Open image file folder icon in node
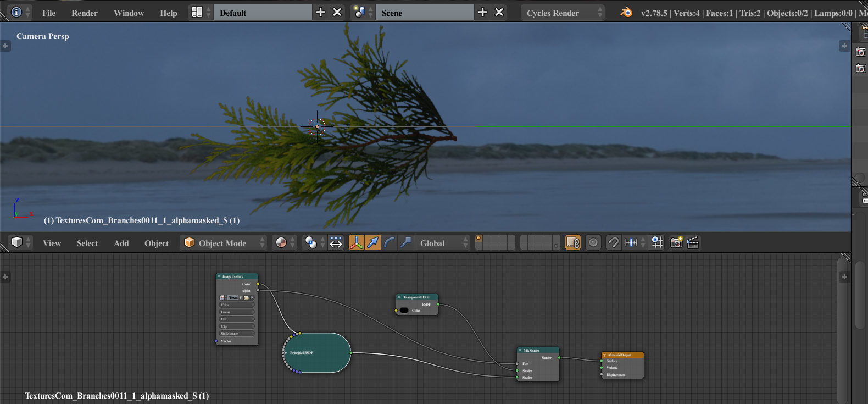Screen dimensions: 868x404 coord(247,297)
